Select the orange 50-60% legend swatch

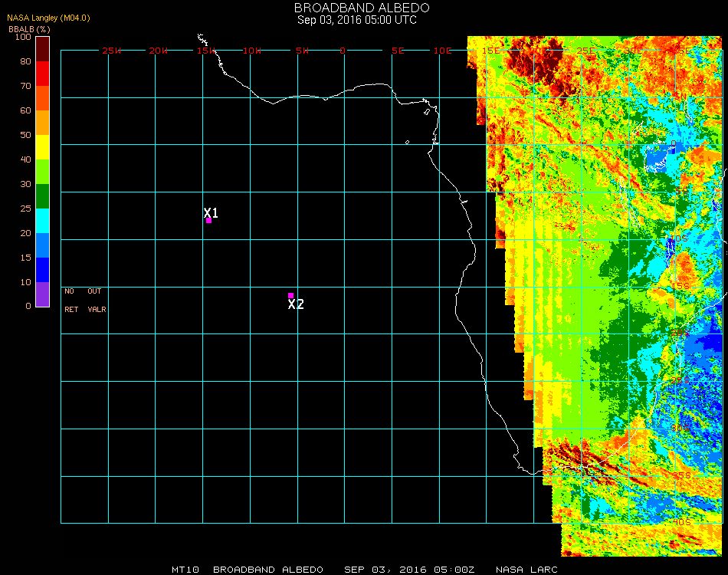[42, 123]
